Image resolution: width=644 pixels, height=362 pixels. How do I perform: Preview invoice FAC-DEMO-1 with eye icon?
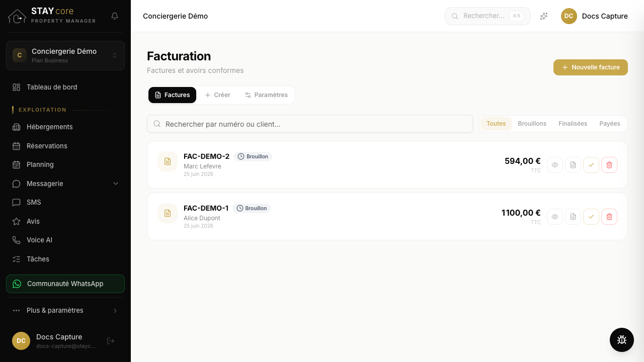coord(555,217)
